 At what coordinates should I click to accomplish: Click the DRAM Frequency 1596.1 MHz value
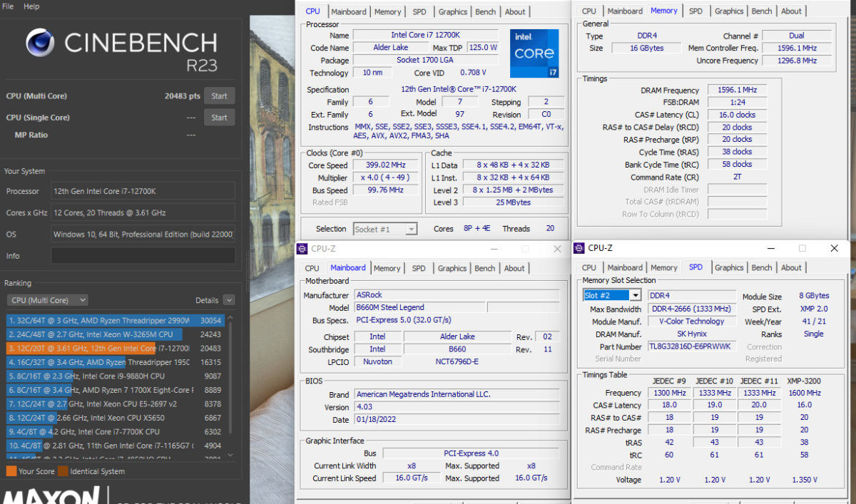736,91
